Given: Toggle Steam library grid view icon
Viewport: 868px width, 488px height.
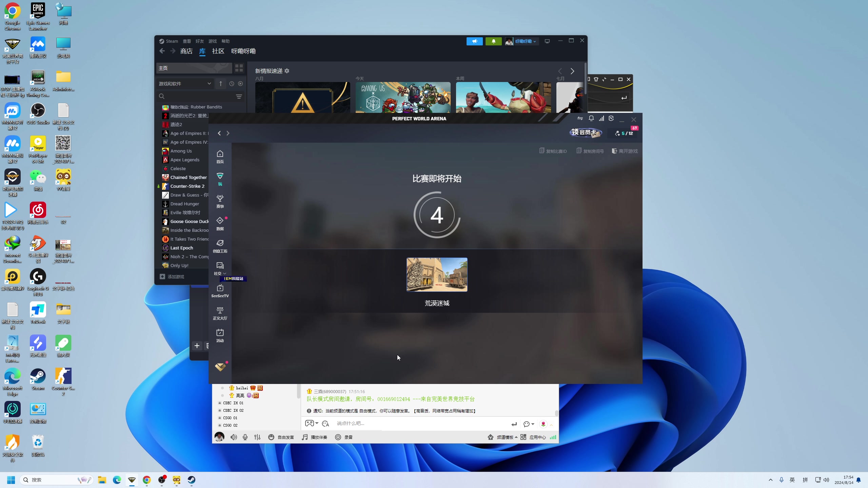Looking at the screenshot, I should [x=239, y=68].
